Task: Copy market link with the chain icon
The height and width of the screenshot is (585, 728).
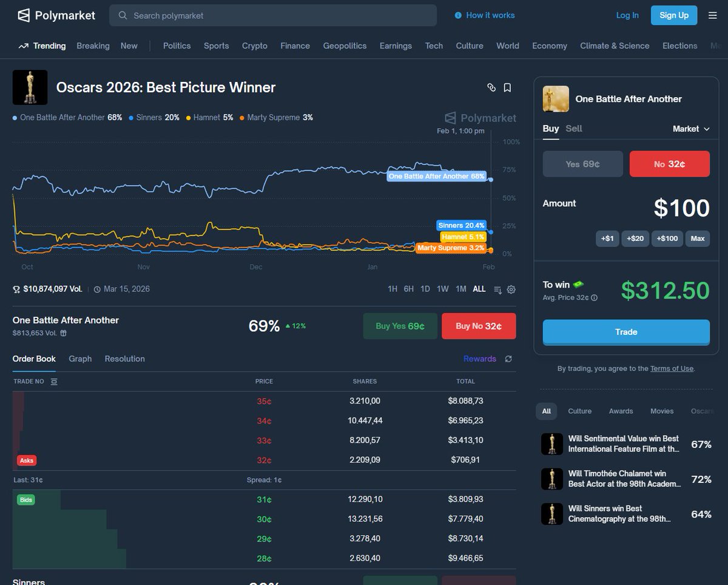Action: click(491, 87)
